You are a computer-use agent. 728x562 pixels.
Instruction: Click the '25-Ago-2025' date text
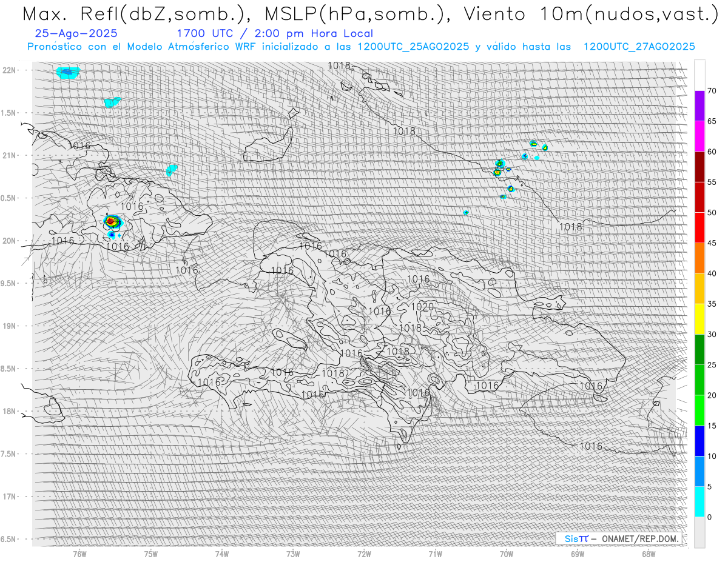[x=76, y=34]
